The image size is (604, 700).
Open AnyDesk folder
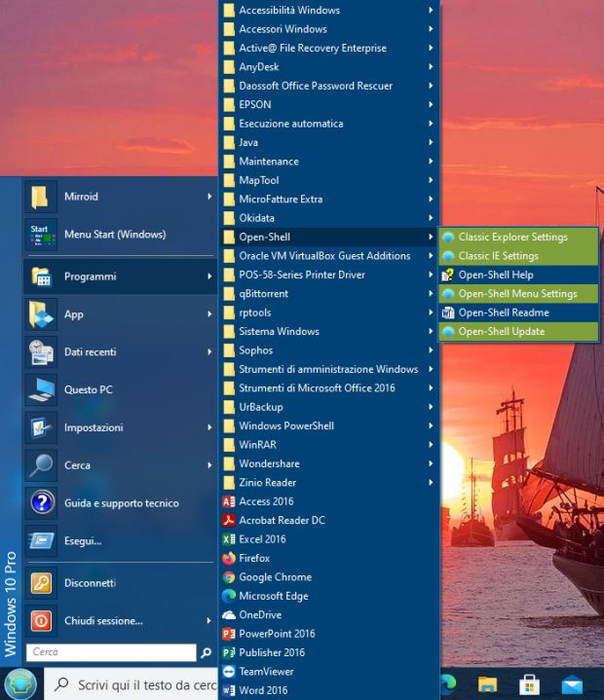click(x=329, y=67)
